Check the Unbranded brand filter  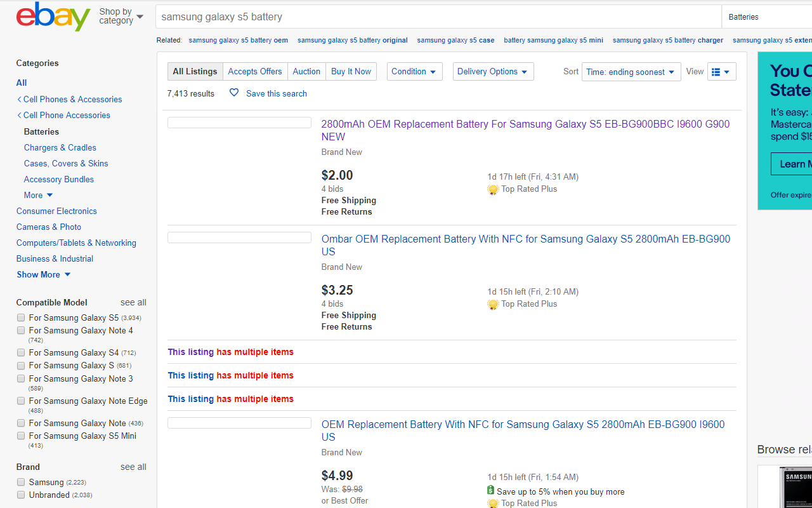21,495
